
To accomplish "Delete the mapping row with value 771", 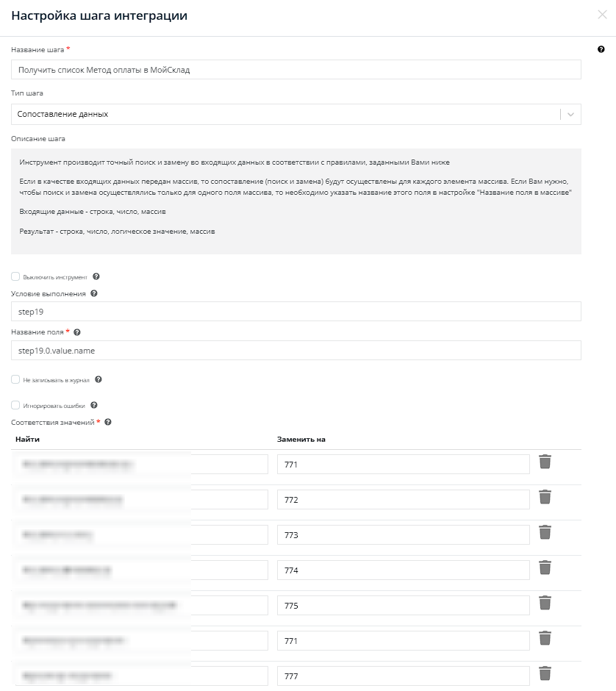I will [x=545, y=462].
